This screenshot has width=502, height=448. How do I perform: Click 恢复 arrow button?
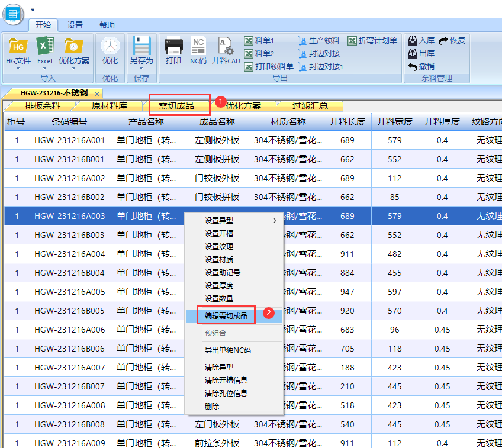pyautogui.click(x=452, y=41)
